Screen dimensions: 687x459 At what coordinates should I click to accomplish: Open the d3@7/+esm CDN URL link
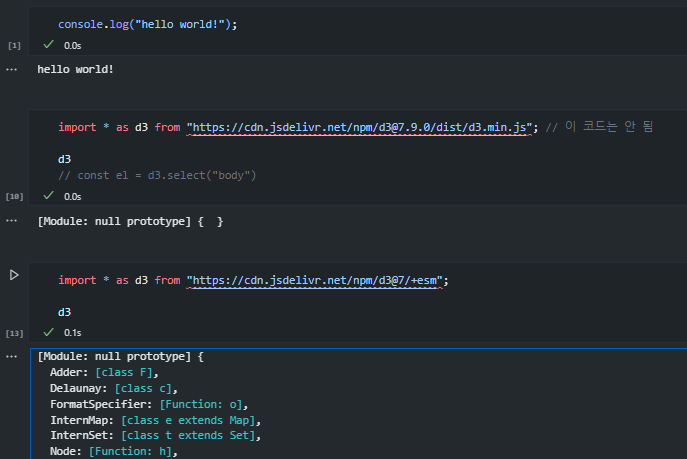[315, 280]
